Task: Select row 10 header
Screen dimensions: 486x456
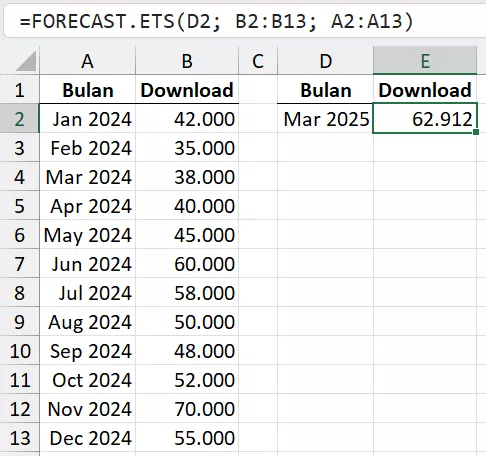Action: (19, 351)
